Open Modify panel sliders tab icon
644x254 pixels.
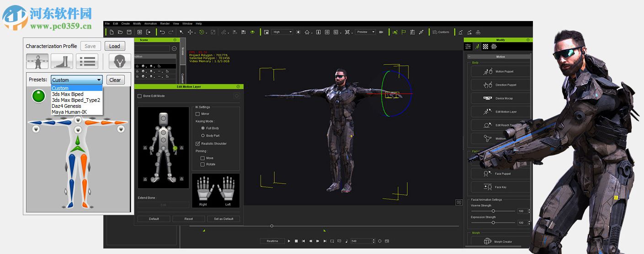[x=468, y=47]
